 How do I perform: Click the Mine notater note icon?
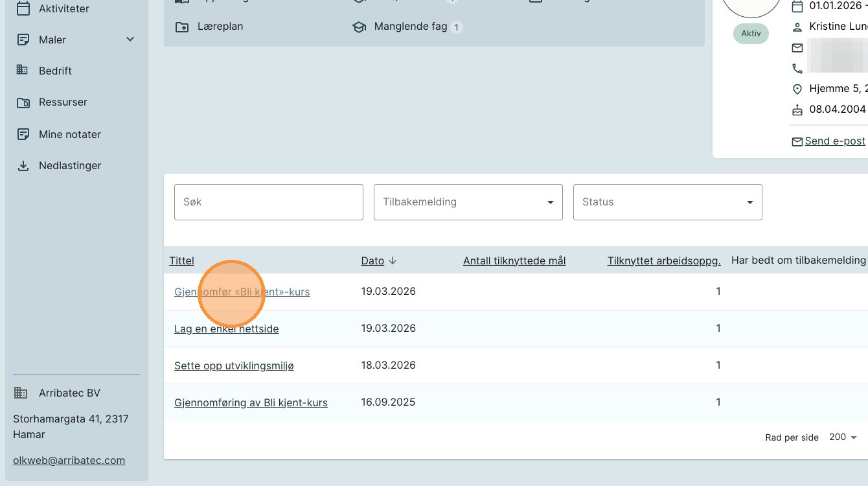[23, 134]
